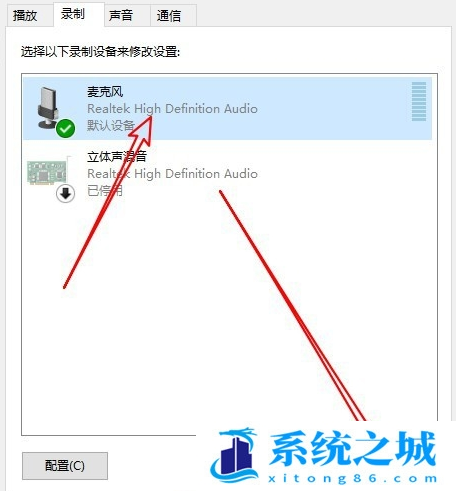Switch to the 录制 tab
Screen dimensions: 456x491
tap(73, 14)
